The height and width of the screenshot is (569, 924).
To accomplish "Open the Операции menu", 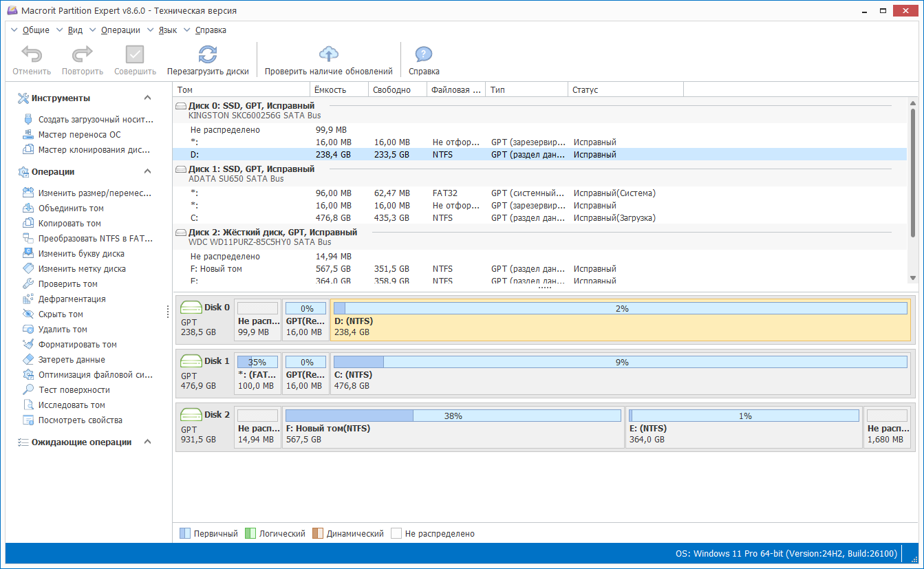I will (x=120, y=30).
